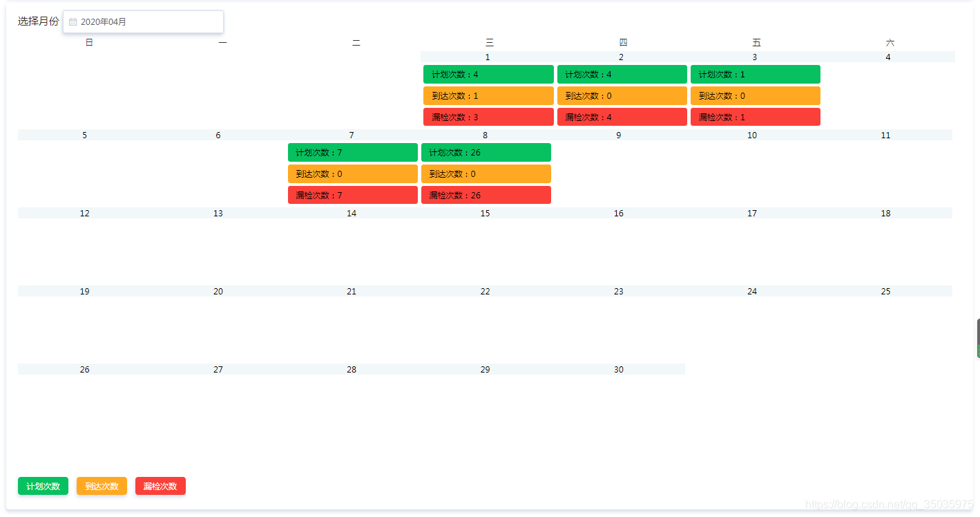980x517 pixels.
Task: Click date 5 in the calendar
Action: pyautogui.click(x=85, y=135)
